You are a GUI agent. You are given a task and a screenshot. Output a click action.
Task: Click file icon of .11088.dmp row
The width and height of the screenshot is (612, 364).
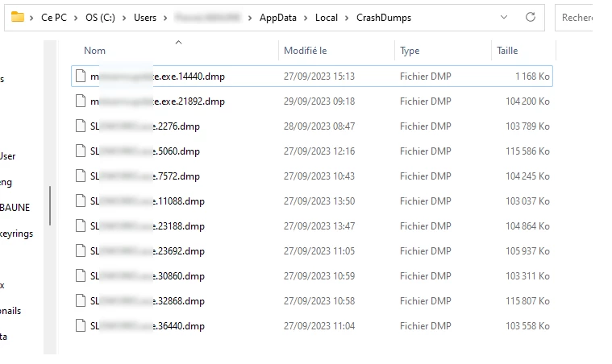pos(81,201)
